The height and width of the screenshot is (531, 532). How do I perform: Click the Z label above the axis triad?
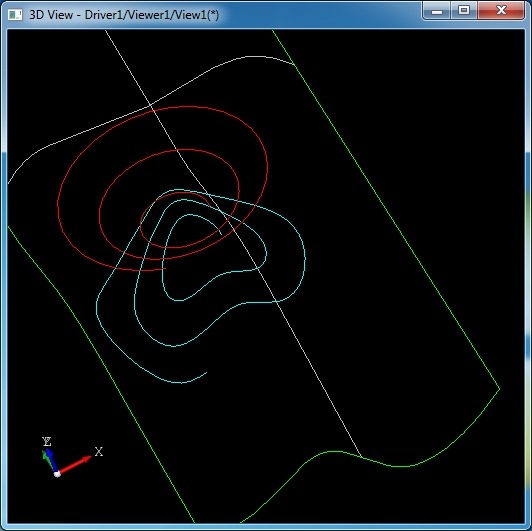coord(47,441)
